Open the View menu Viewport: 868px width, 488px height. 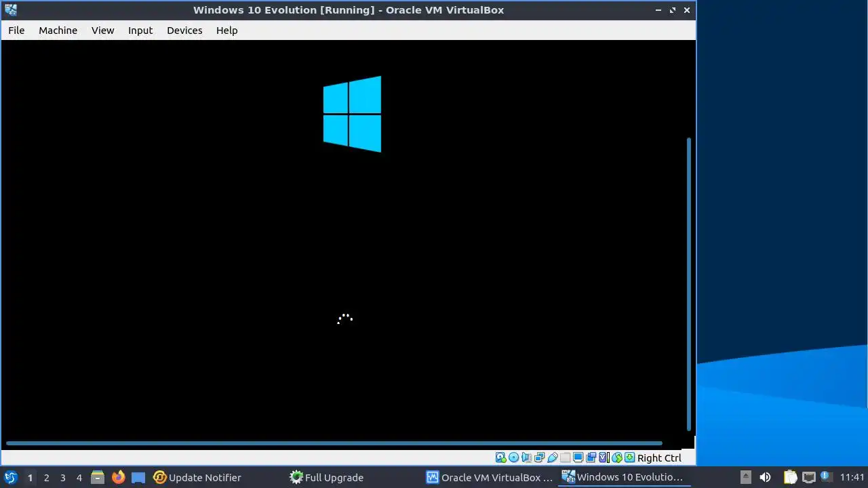coord(103,30)
